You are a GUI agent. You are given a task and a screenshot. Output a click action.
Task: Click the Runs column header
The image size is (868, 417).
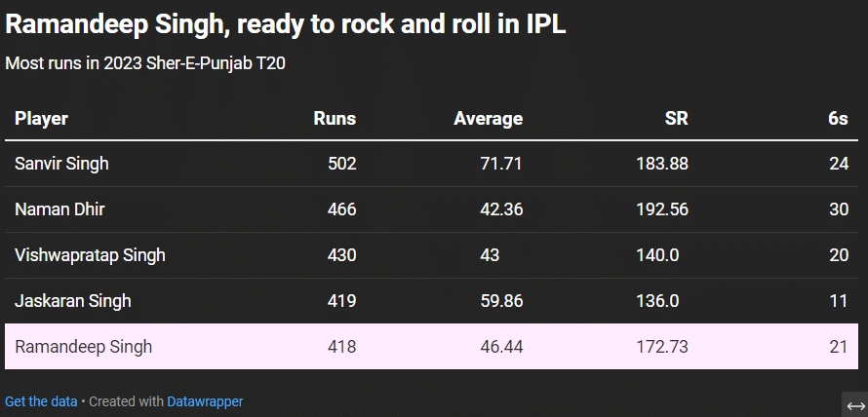pos(335,119)
